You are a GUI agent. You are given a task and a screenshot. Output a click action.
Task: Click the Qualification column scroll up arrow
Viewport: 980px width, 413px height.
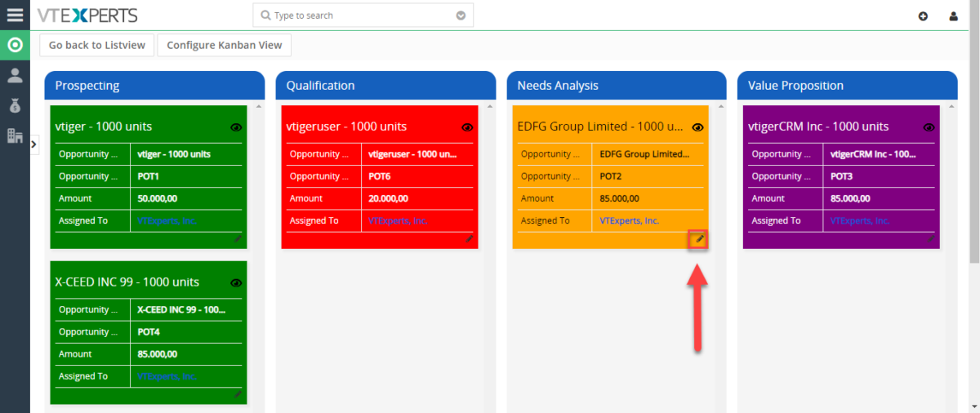489,106
